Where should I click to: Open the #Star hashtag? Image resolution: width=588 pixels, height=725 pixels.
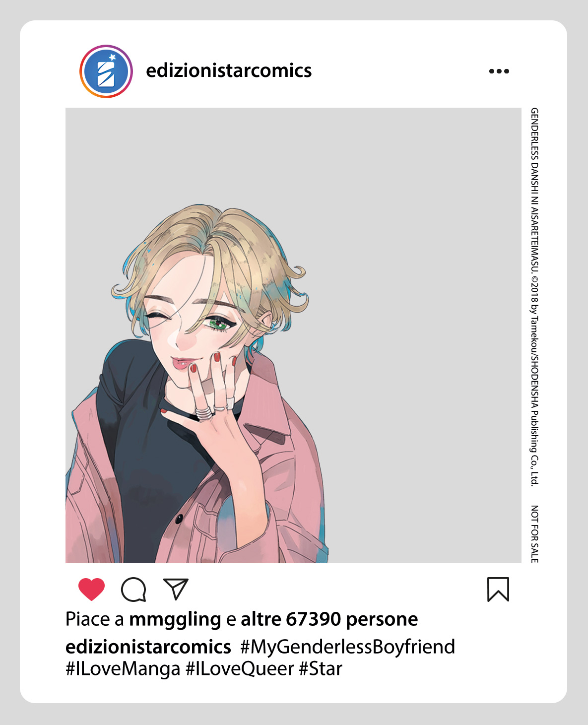321,669
